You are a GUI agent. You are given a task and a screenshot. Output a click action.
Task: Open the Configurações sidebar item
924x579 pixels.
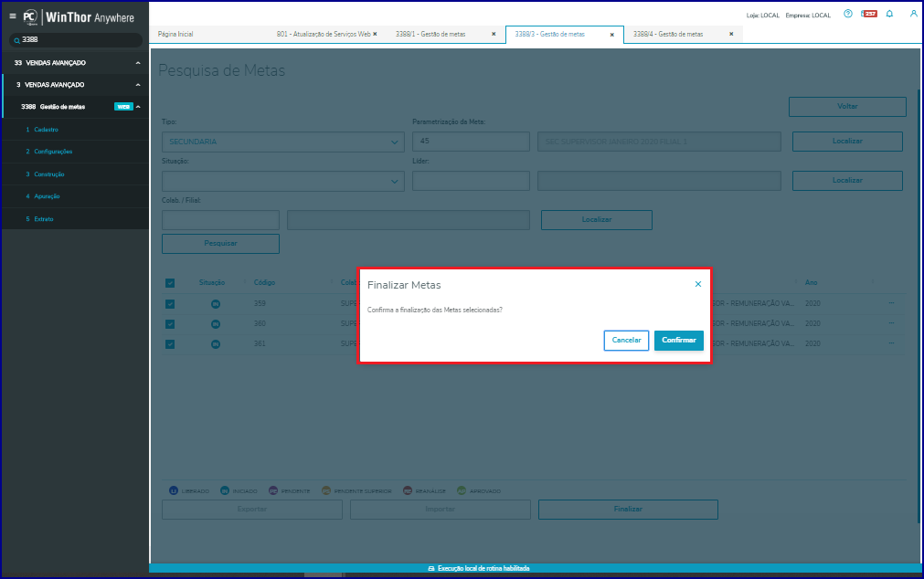click(x=75, y=152)
